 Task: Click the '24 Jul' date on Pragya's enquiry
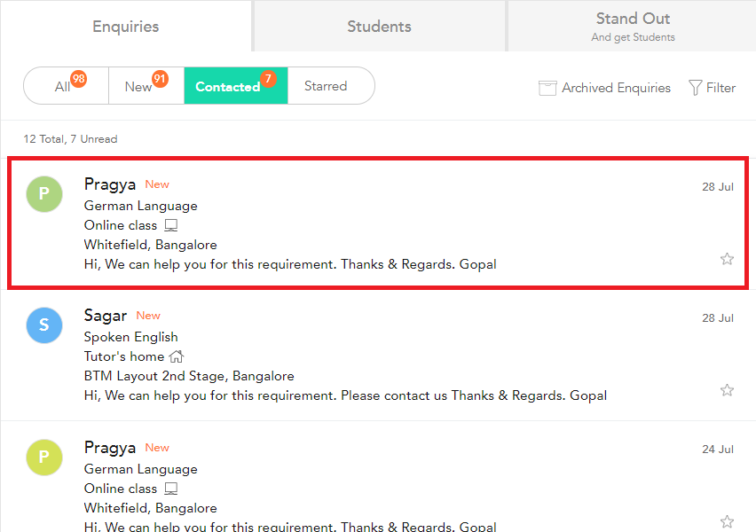tap(718, 450)
